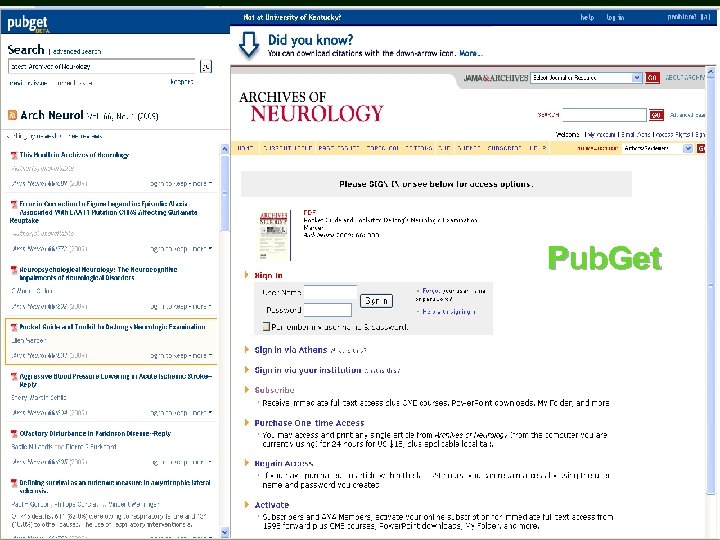Click the RSS feed icon beside Arch Neurol
The height and width of the screenshot is (540, 720).
[12, 115]
